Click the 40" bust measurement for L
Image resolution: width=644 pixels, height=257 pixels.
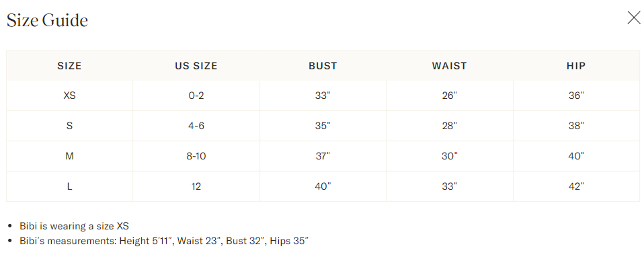tap(323, 186)
